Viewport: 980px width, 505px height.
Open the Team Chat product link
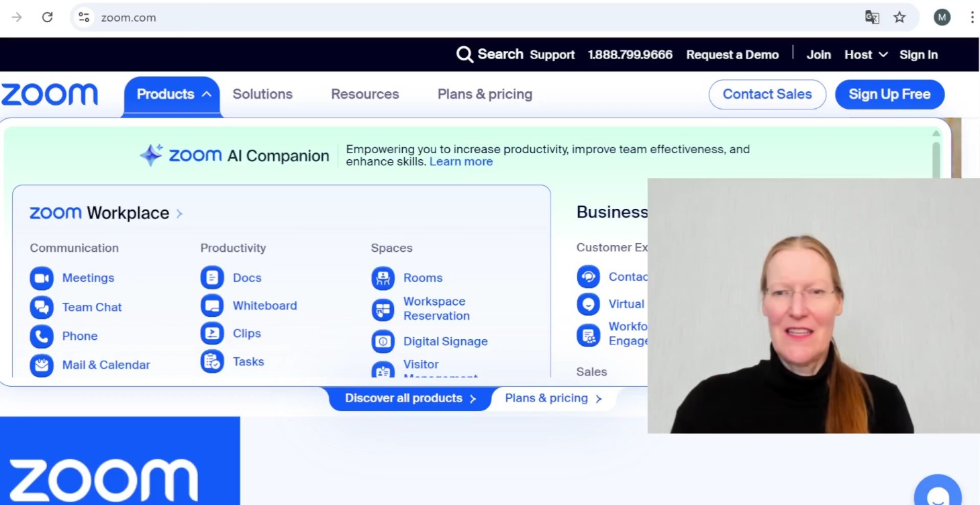coord(92,307)
